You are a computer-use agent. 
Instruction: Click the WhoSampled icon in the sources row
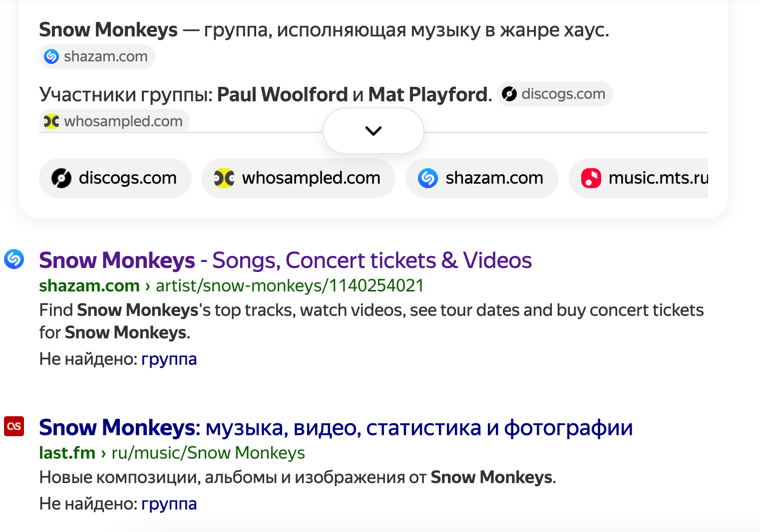[x=224, y=178]
